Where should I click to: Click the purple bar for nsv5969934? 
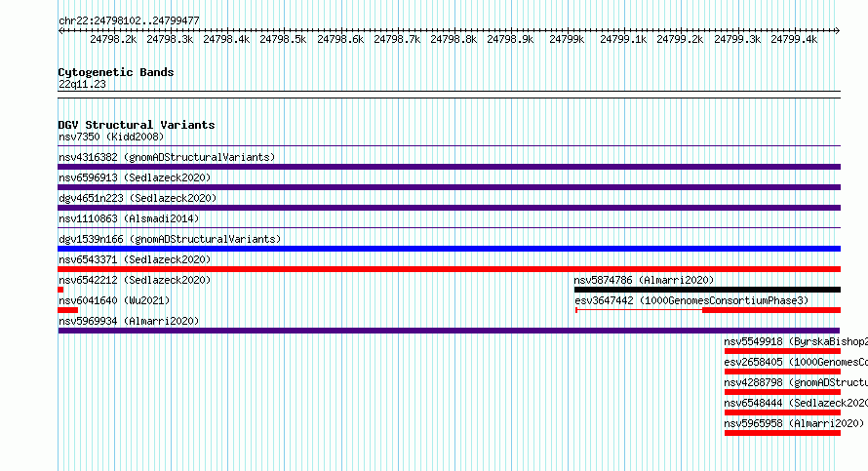coord(449,331)
